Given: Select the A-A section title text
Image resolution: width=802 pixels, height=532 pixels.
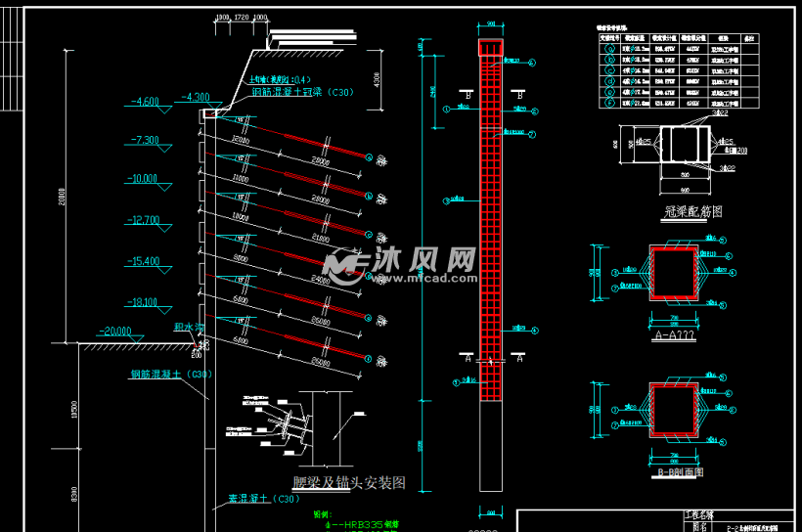Looking at the screenshot, I should coord(675,334).
